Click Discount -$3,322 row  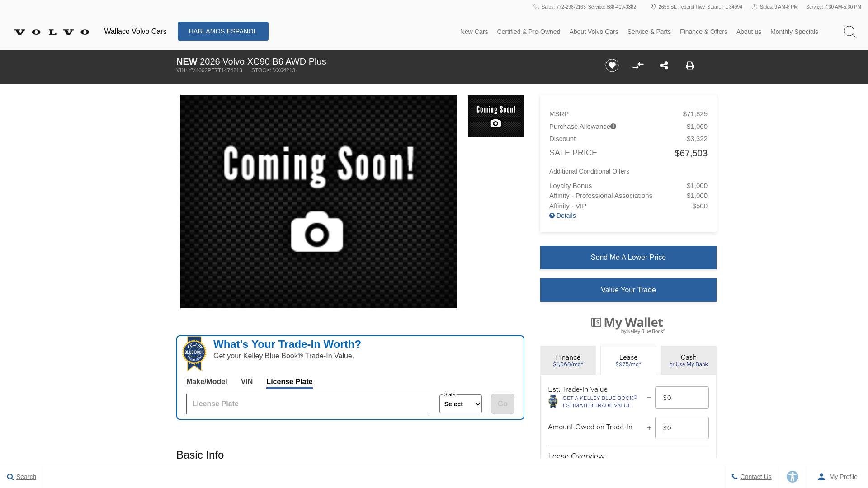[x=628, y=139]
